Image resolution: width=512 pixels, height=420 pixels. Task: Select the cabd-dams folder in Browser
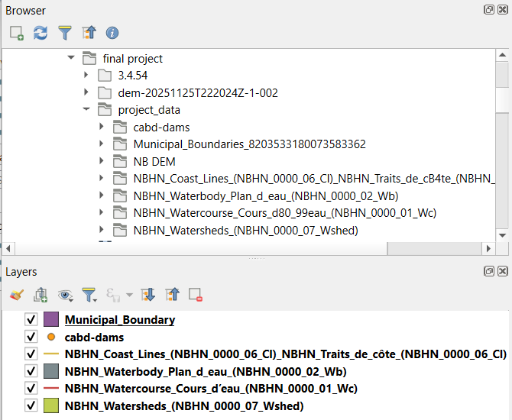coord(161,128)
